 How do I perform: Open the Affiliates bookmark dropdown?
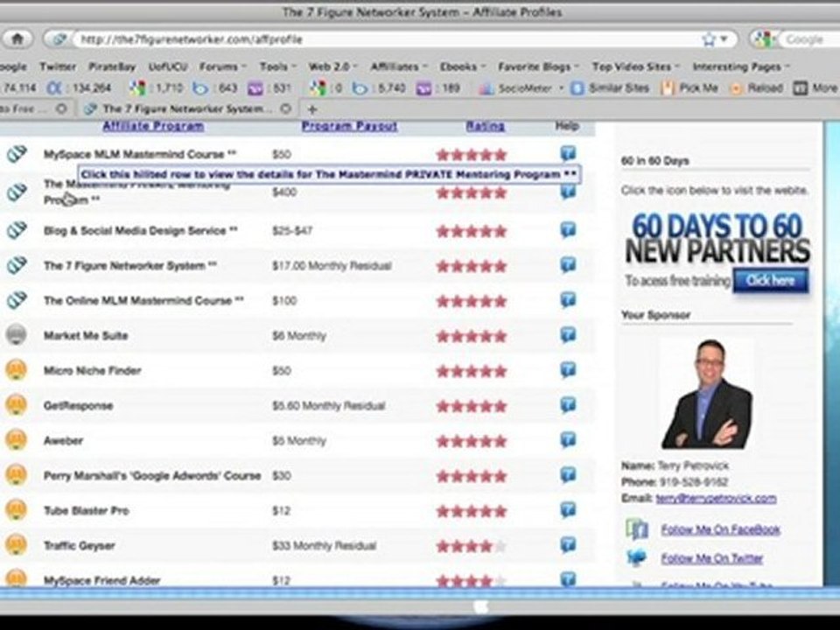(399, 67)
